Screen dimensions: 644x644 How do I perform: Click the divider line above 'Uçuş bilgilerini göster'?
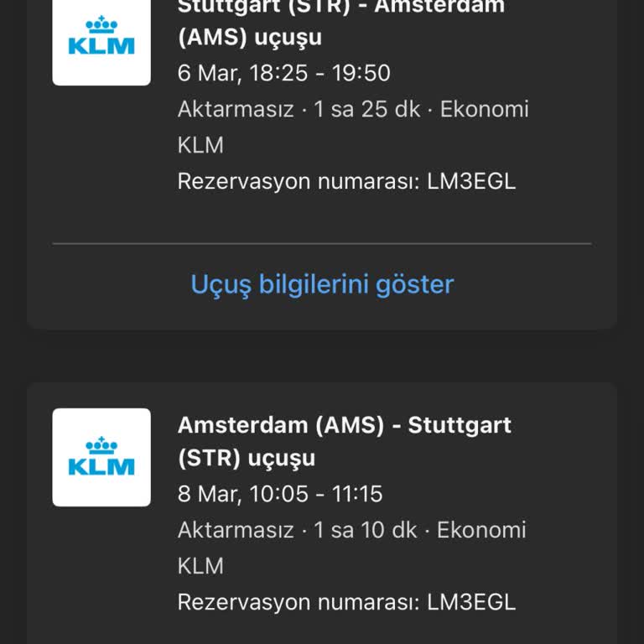[x=322, y=244]
